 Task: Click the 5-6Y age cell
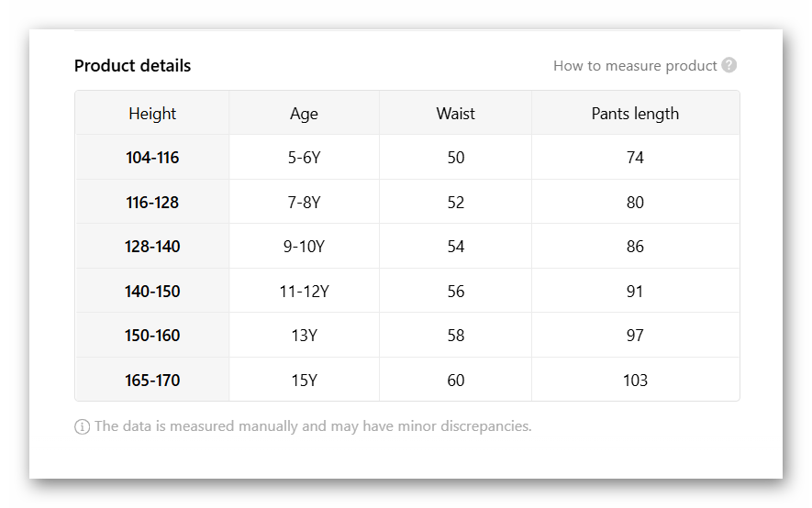point(304,158)
